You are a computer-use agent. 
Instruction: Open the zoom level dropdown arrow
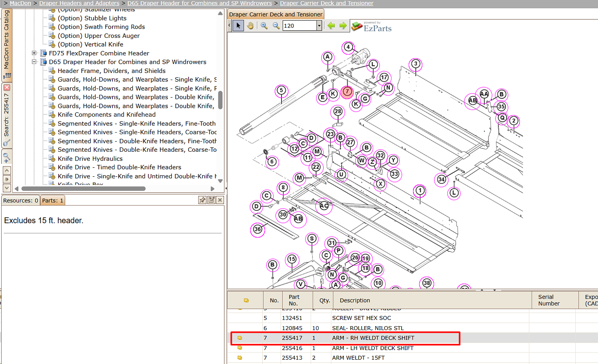click(x=319, y=26)
